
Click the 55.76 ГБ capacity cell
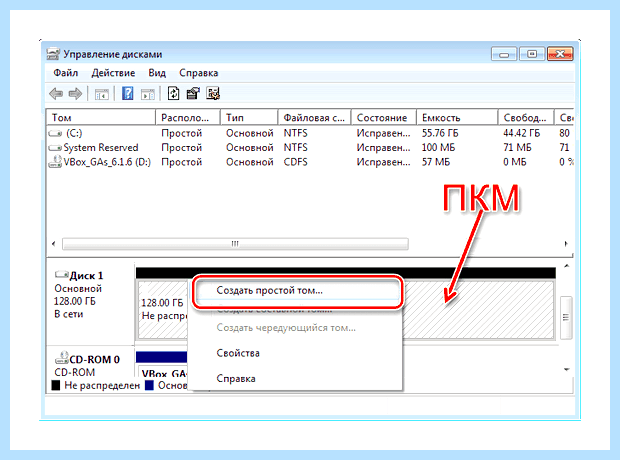coord(440,133)
